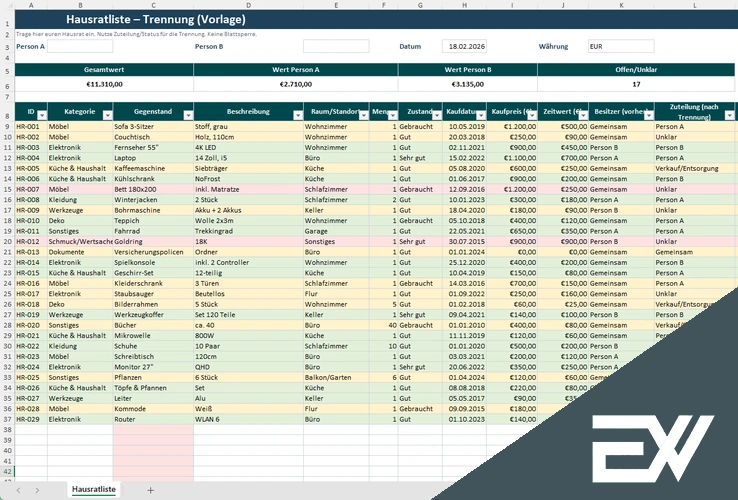The image size is (738, 500).
Task: Click cell Sofa 3-Sitzer
Action: point(153,127)
